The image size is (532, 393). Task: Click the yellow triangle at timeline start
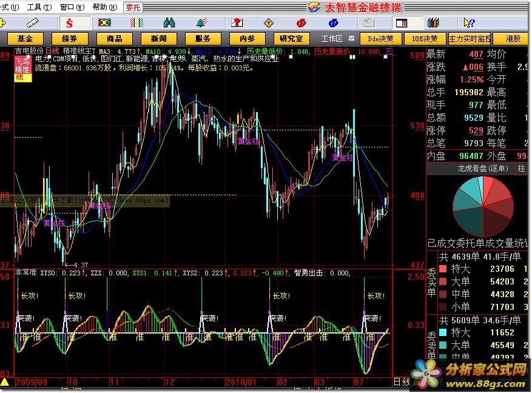pos(4,382)
